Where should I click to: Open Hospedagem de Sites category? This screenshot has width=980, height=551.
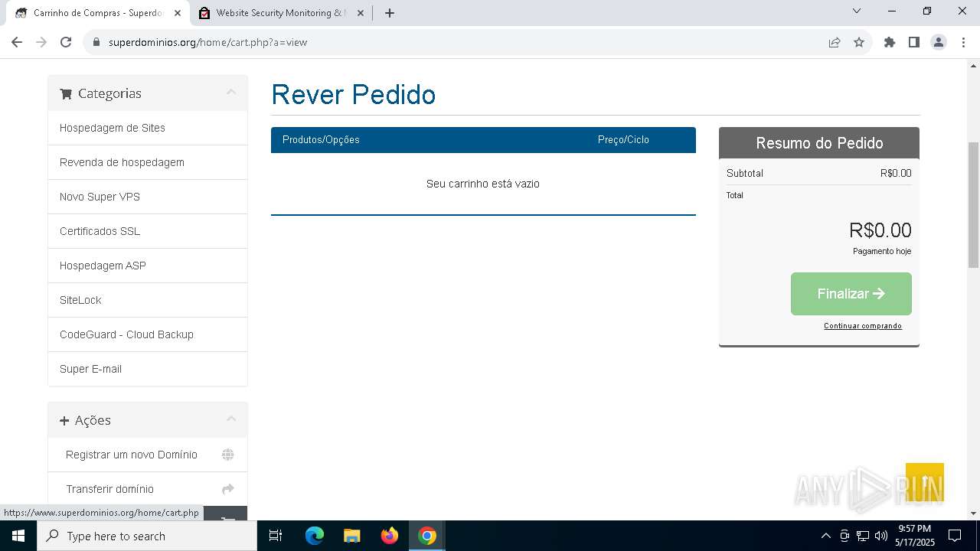tap(148, 128)
